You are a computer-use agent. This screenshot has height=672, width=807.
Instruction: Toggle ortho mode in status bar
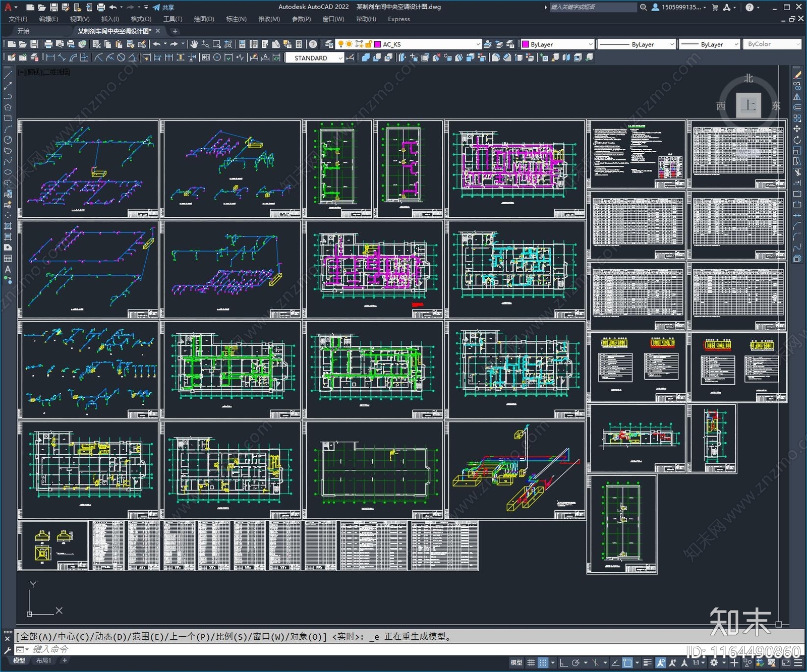(563, 662)
